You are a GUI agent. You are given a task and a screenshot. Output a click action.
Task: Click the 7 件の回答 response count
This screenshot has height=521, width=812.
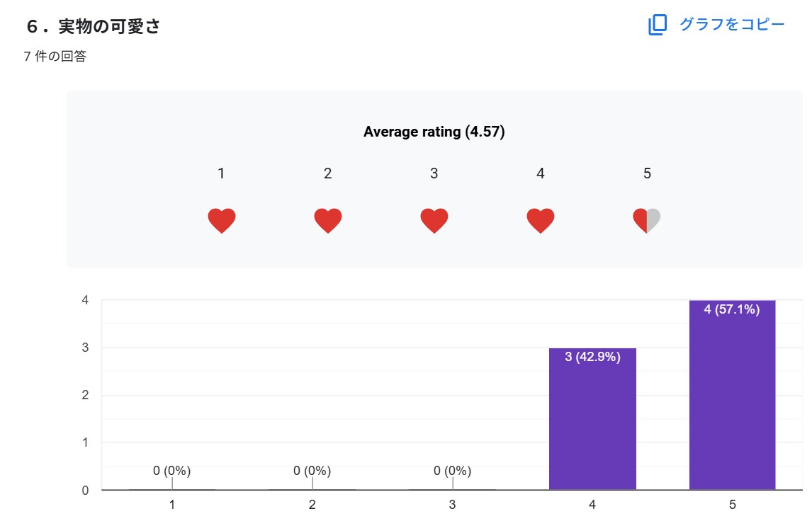(55, 57)
